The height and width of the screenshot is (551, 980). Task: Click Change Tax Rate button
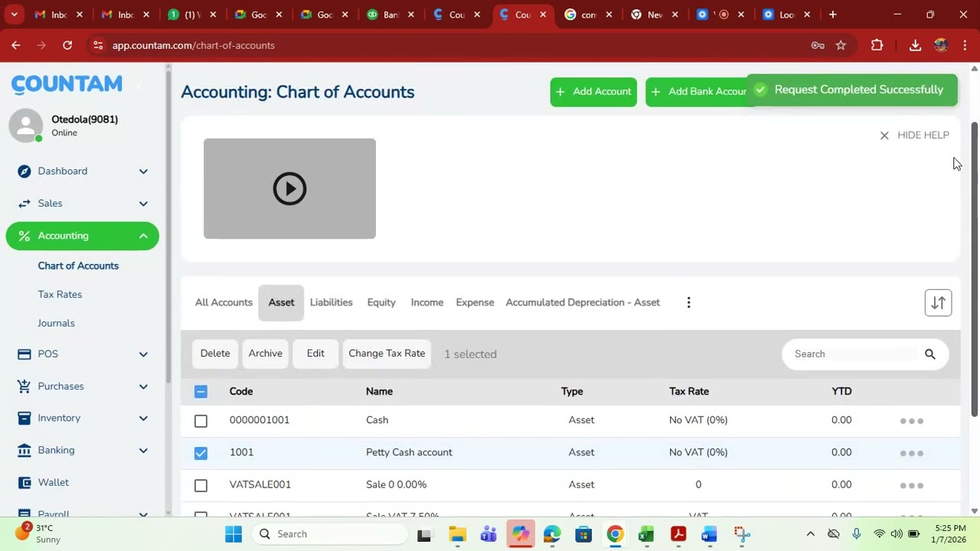(x=387, y=354)
